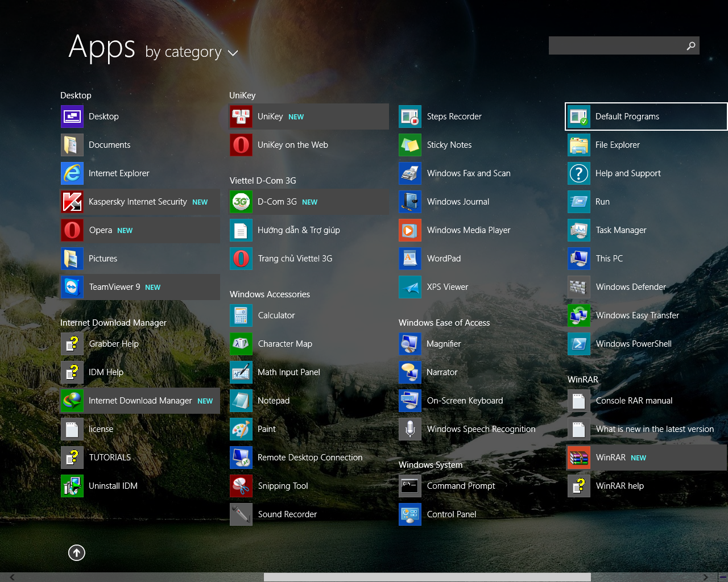Image resolution: width=728 pixels, height=582 pixels.
Task: Open 'Trang chủ Viettel 3G' entry
Action: [x=309, y=259]
